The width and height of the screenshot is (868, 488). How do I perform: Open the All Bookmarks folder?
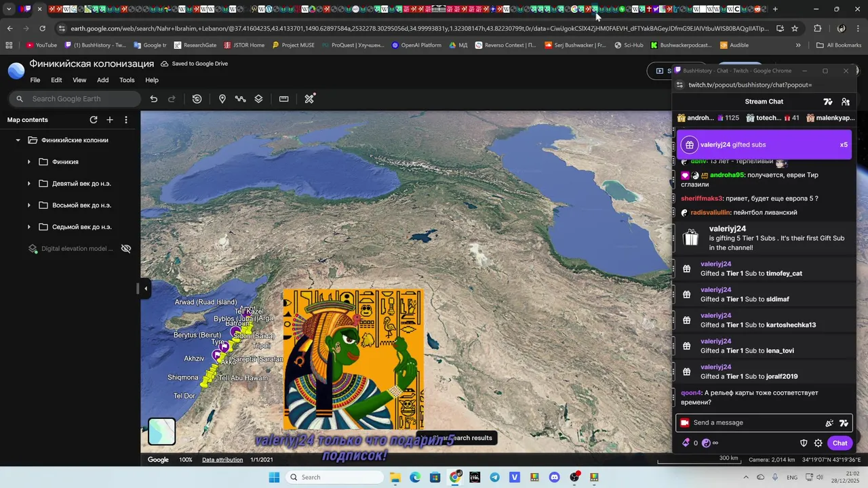pyautogui.click(x=839, y=45)
